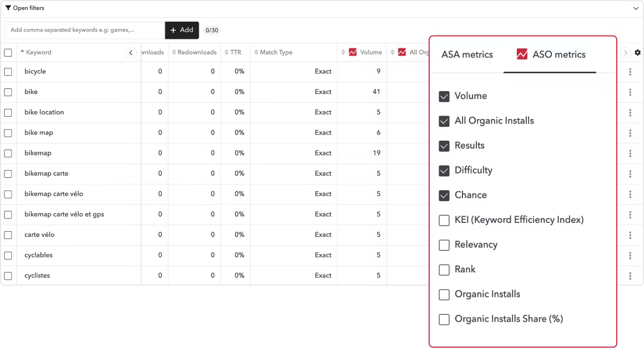This screenshot has width=644, height=348.
Task: Select the ASO metrics tab
Action: [x=558, y=54]
